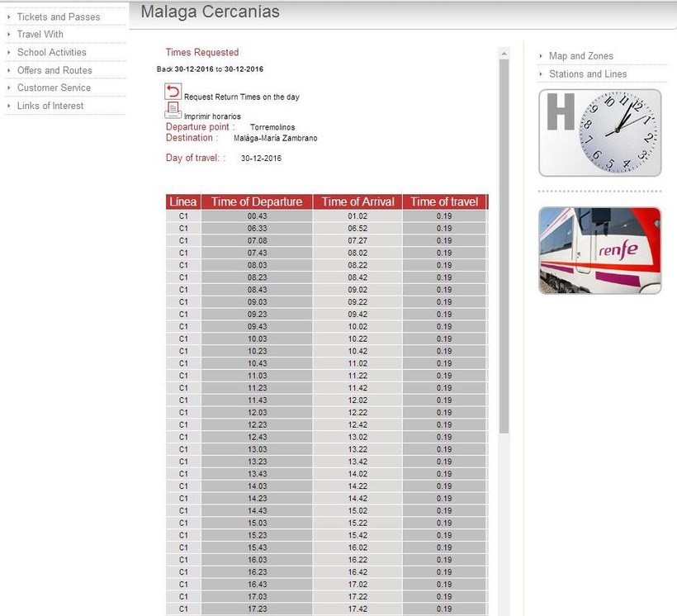The height and width of the screenshot is (616, 677).
Task: Go to School Activities
Action: pyautogui.click(x=52, y=52)
